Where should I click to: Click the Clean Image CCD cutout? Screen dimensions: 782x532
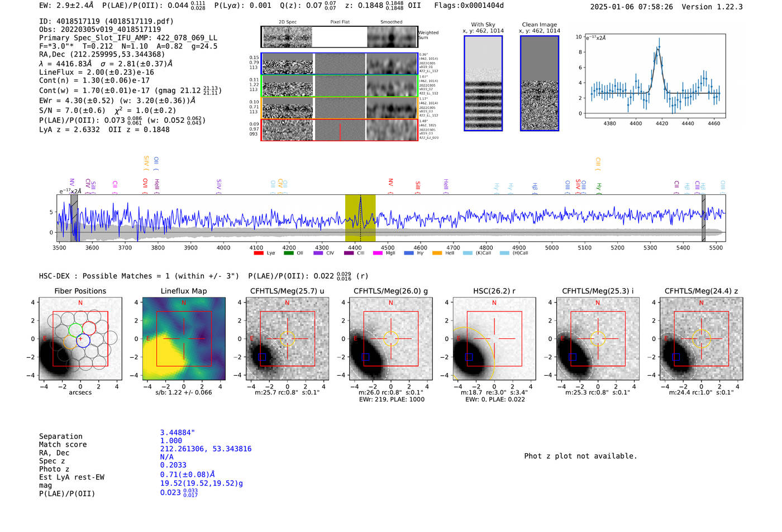(540, 83)
